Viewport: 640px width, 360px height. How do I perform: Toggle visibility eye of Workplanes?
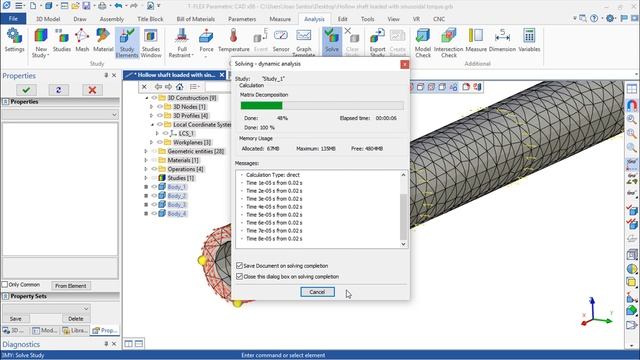coord(160,142)
